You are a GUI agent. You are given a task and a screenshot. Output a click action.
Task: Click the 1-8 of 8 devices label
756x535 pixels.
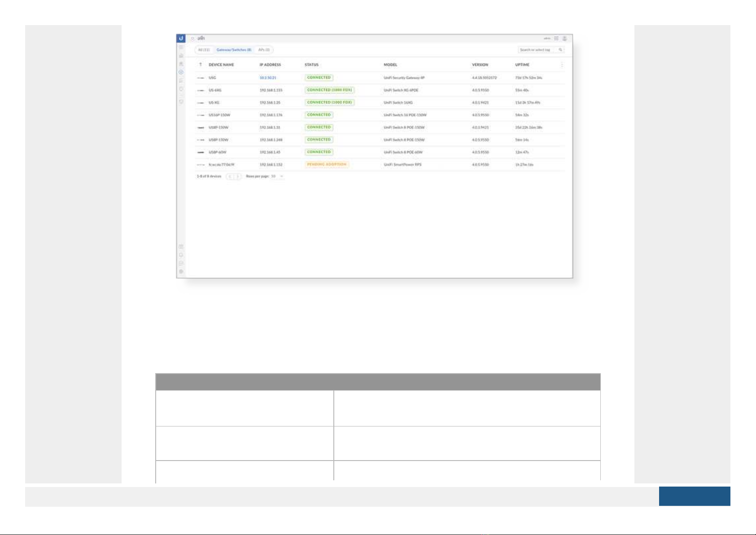209,176
